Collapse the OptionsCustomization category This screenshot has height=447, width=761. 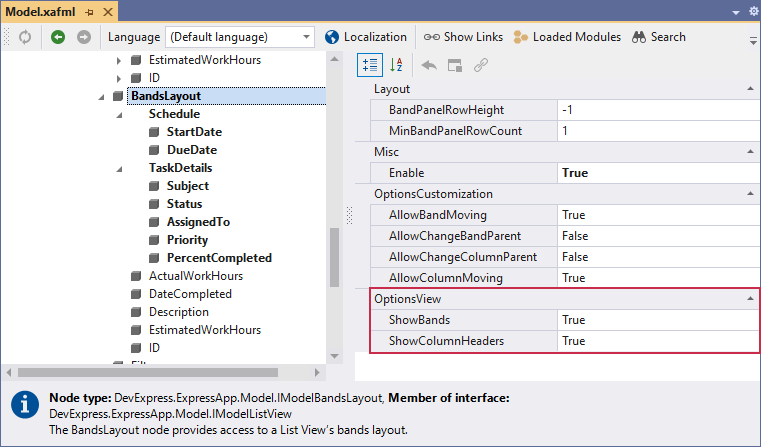[x=750, y=193]
